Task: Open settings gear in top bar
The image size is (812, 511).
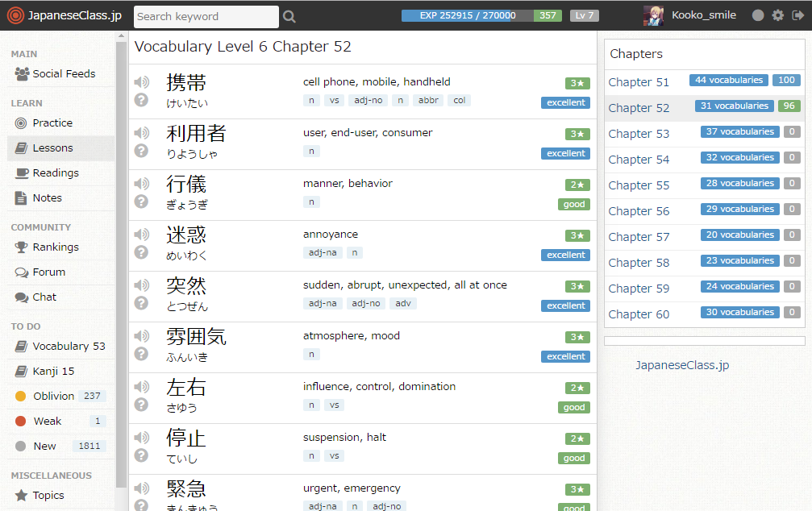Action: tap(777, 15)
